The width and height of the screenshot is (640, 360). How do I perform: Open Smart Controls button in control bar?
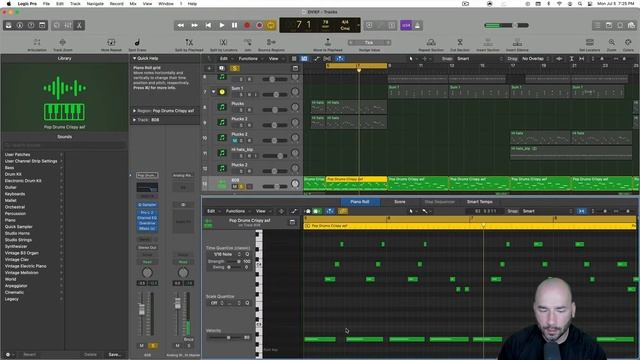pyautogui.click(x=57, y=25)
